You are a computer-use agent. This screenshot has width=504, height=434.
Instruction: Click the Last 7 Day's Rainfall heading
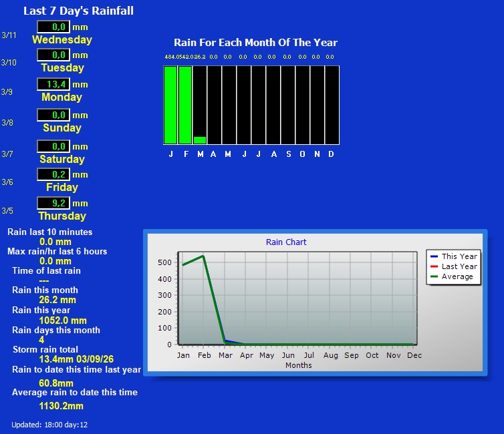click(x=78, y=11)
